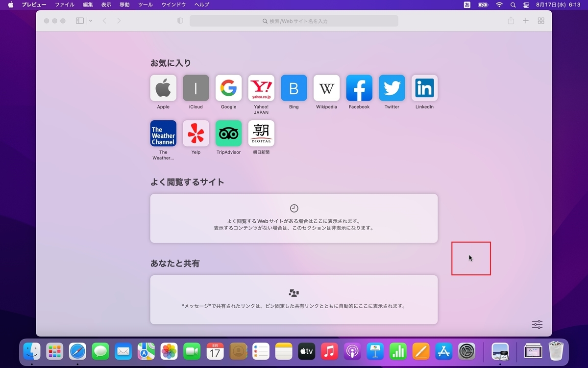The image size is (588, 368).
Task: Open App Store from the Dock
Action: pos(444,351)
